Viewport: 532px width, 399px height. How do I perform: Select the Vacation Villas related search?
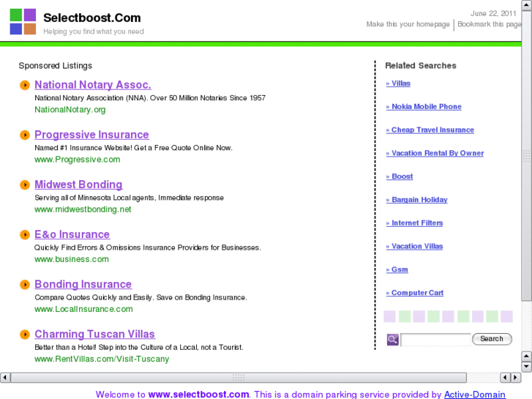tap(415, 246)
